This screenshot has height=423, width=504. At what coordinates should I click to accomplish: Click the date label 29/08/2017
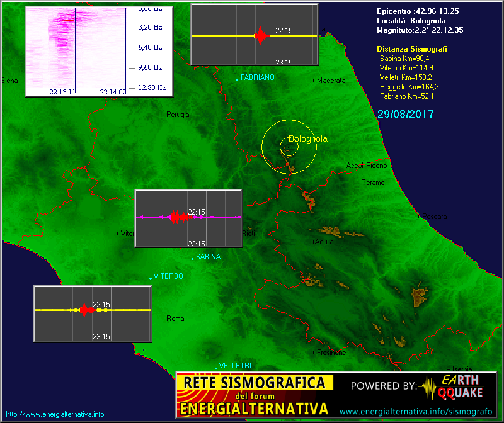[x=406, y=115]
